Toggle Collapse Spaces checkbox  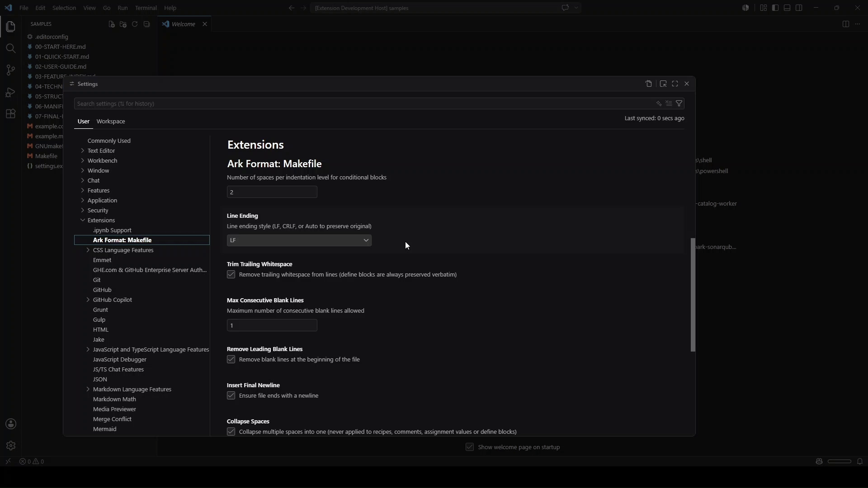(231, 432)
